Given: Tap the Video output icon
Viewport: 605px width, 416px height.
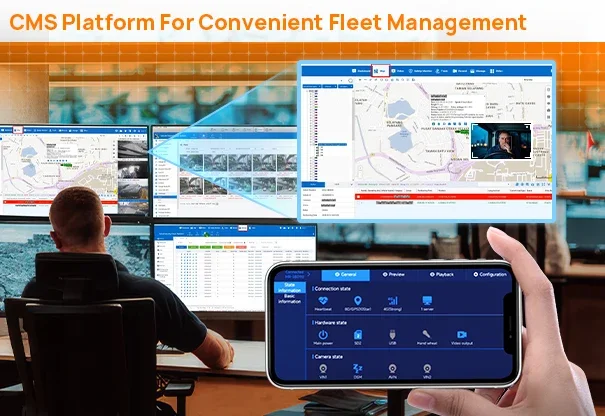Looking at the screenshot, I should [462, 335].
